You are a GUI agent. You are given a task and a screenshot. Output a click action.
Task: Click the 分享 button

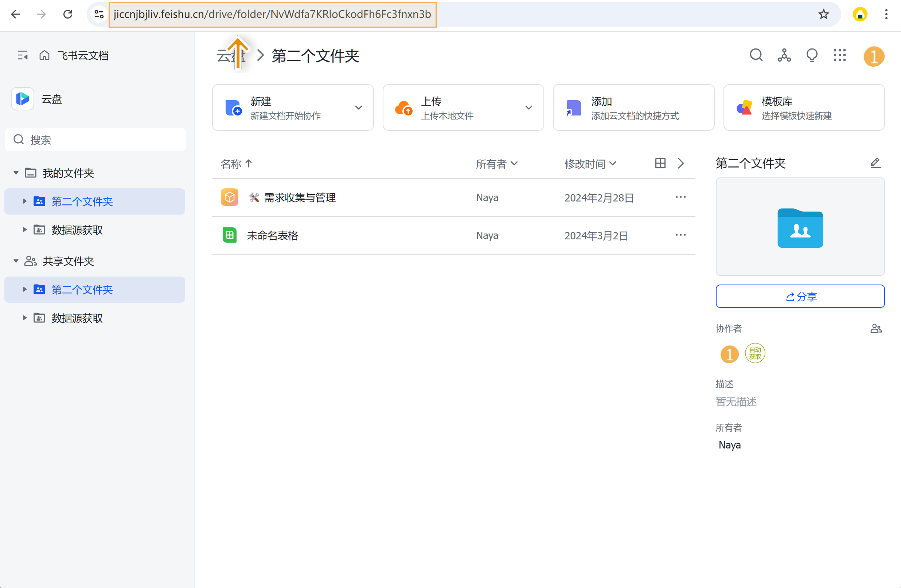(800, 296)
